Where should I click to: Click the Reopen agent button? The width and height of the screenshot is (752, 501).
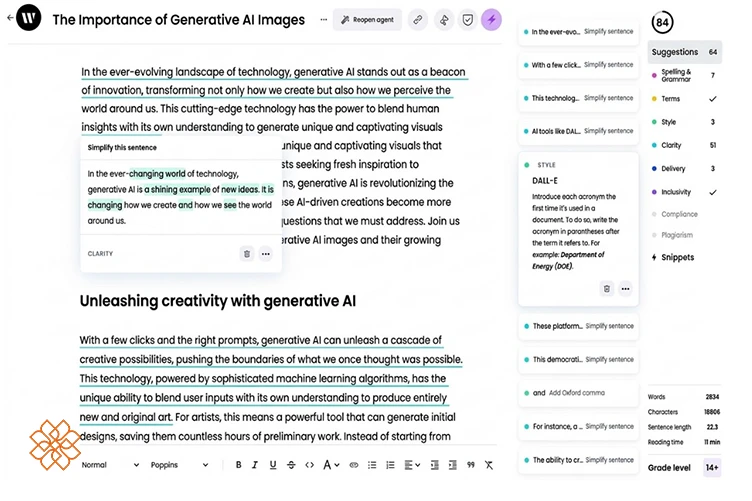point(367,20)
